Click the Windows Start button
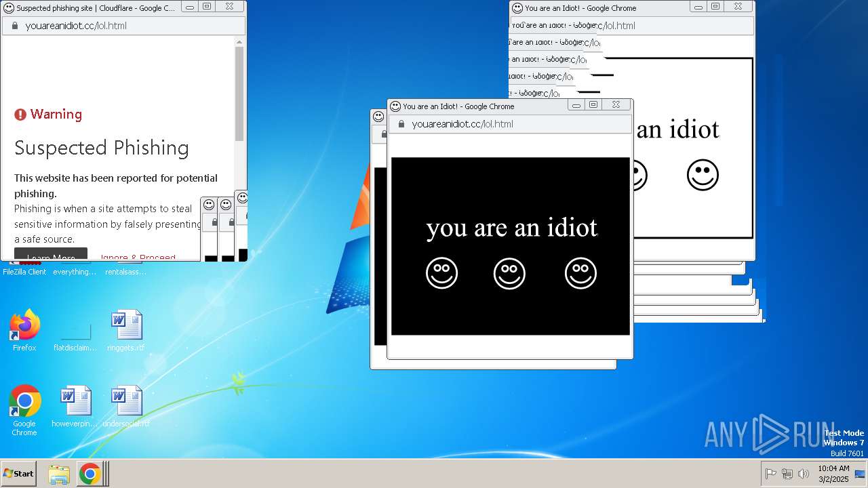The image size is (868, 488). [18, 474]
